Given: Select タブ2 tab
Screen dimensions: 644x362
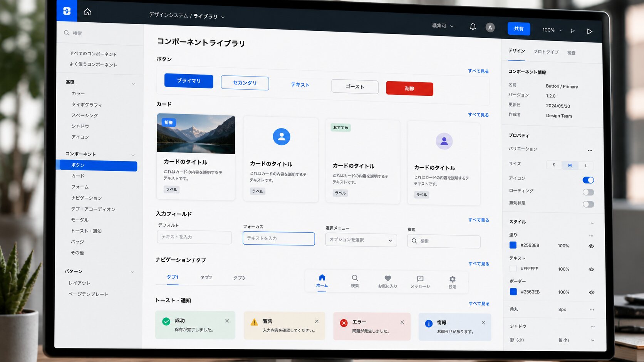Looking at the screenshot, I should (x=206, y=277).
